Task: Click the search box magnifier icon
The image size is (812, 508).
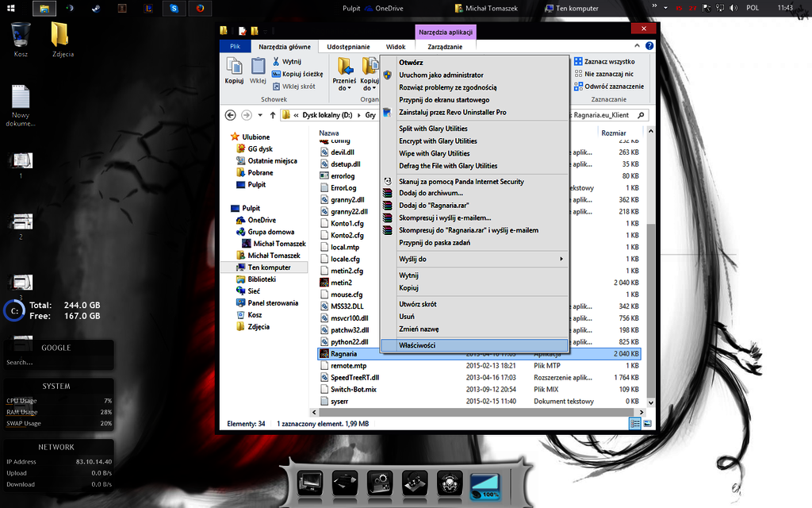Action: (x=641, y=115)
